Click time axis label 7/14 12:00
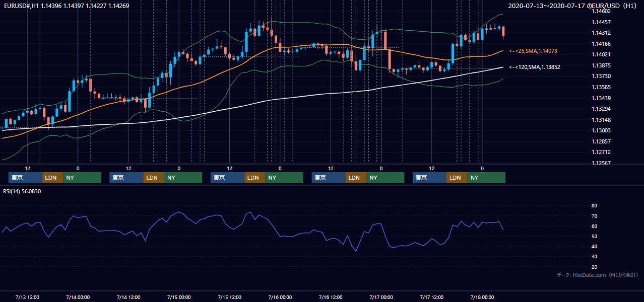This screenshot has width=644, height=302. [x=128, y=297]
